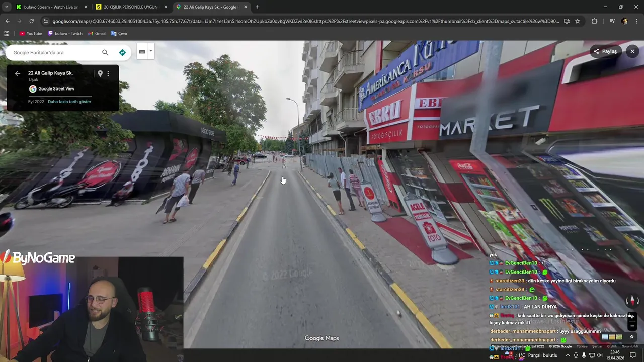
Task: Close the '20 KİŞİLİK PERSONELE UYGUN' tab
Action: click(x=166, y=7)
